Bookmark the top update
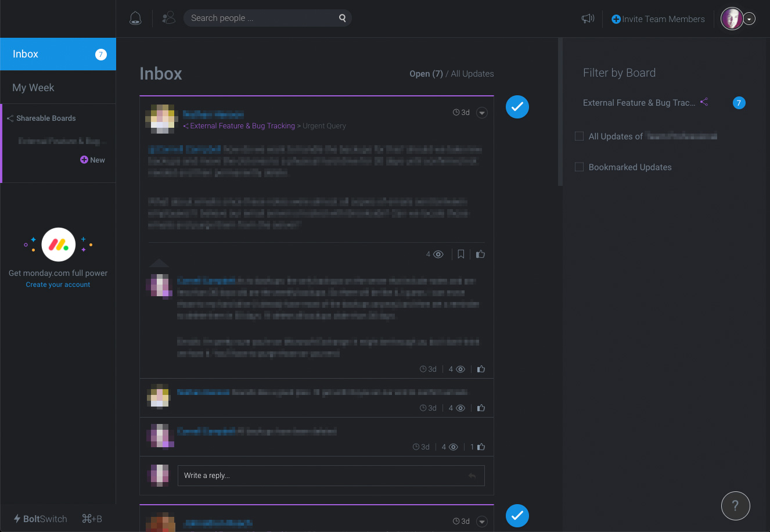Image resolution: width=770 pixels, height=532 pixels. (x=460, y=254)
